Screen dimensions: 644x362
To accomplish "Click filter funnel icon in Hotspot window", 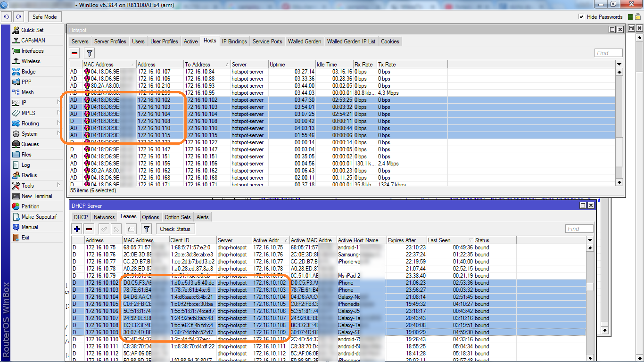I will [x=89, y=53].
